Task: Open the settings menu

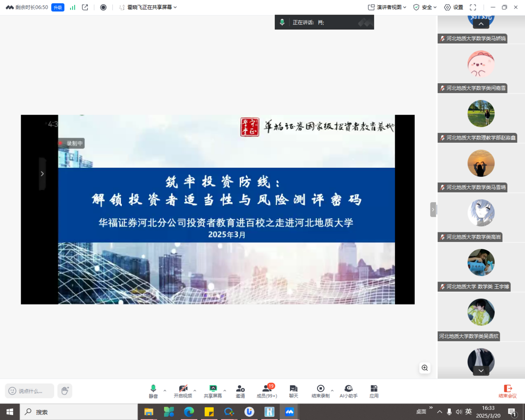Action: coord(453,7)
